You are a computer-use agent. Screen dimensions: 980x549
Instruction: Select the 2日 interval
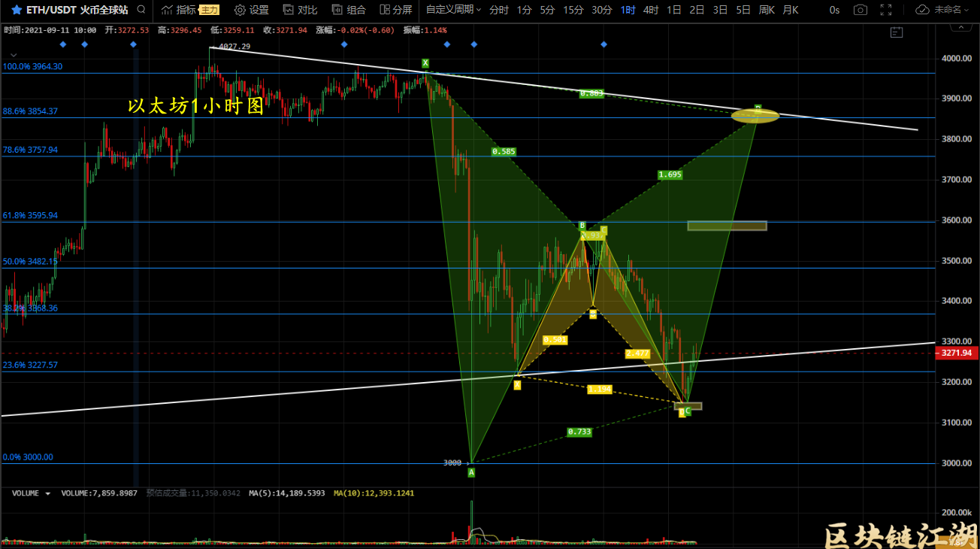point(697,10)
